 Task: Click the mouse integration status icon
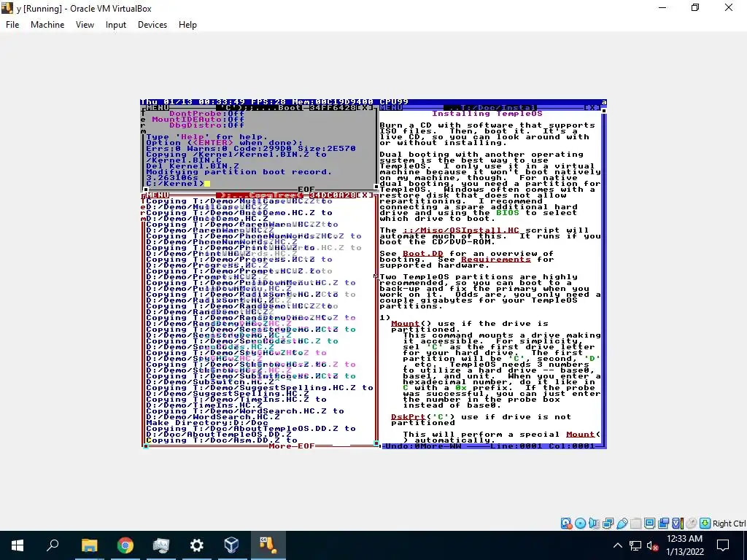692,524
